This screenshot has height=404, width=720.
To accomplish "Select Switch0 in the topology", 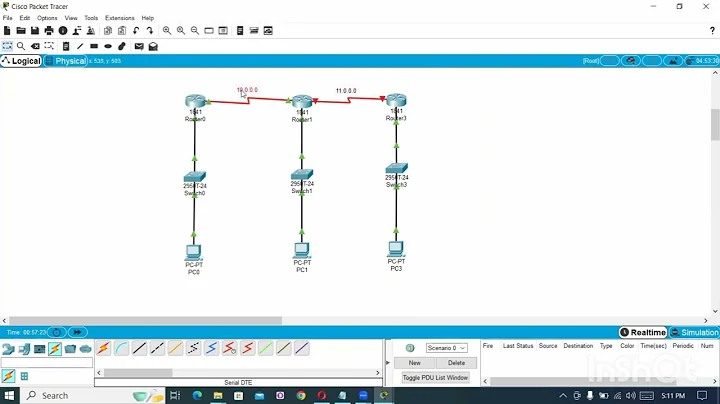I will (x=195, y=177).
